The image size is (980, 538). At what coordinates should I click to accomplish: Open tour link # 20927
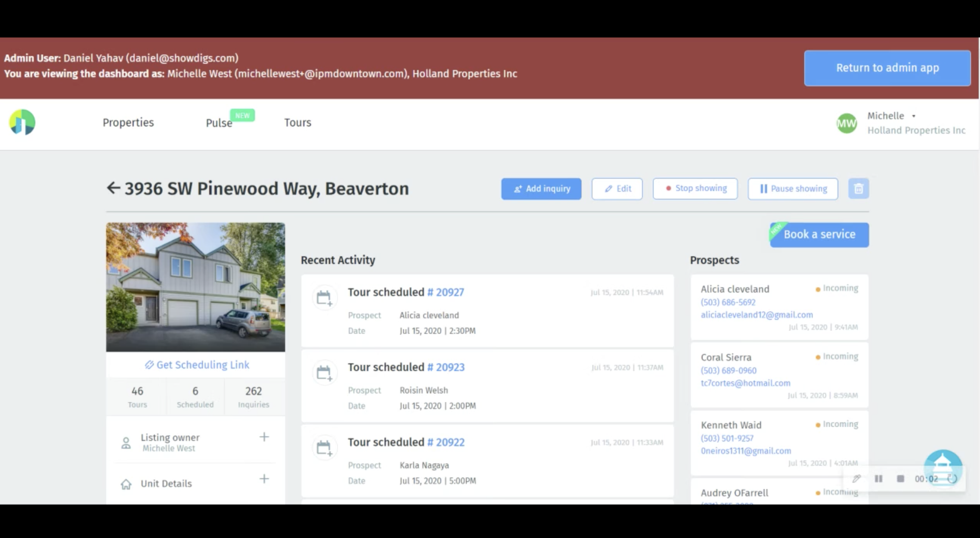coord(446,292)
